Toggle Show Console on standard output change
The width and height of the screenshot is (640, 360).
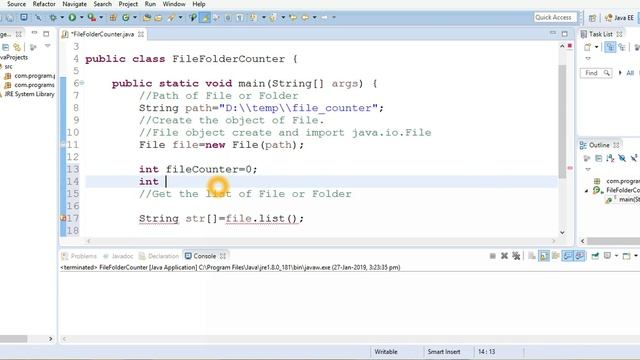coord(567,256)
